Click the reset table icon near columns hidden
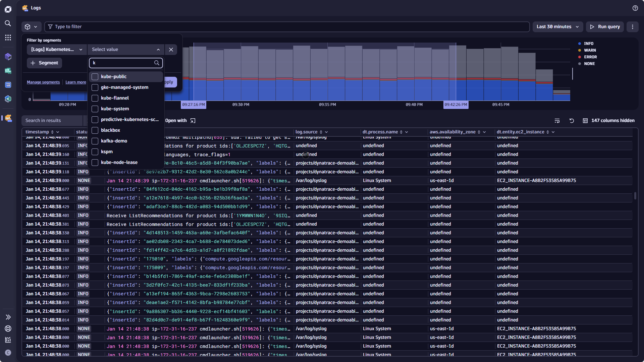The image size is (644, 362). point(572,121)
